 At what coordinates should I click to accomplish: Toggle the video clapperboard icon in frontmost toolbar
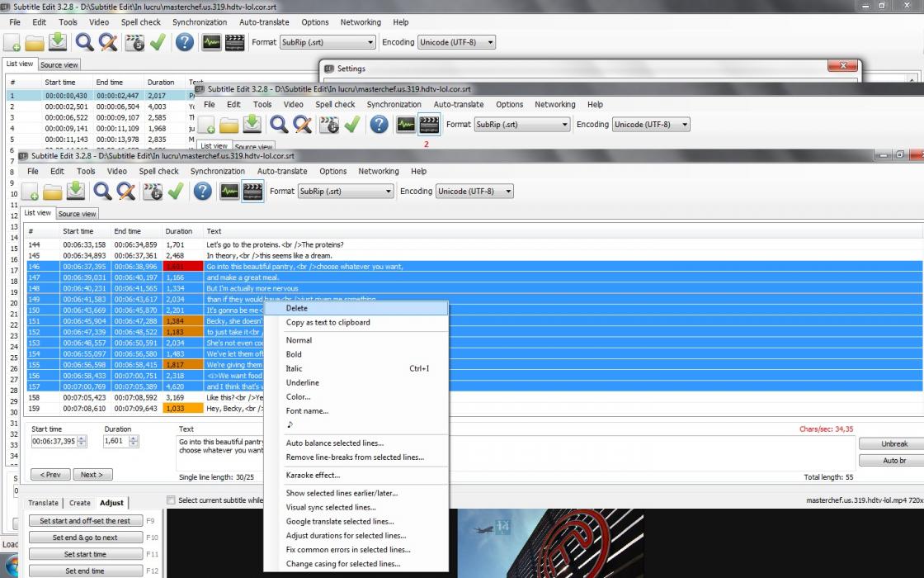point(252,192)
